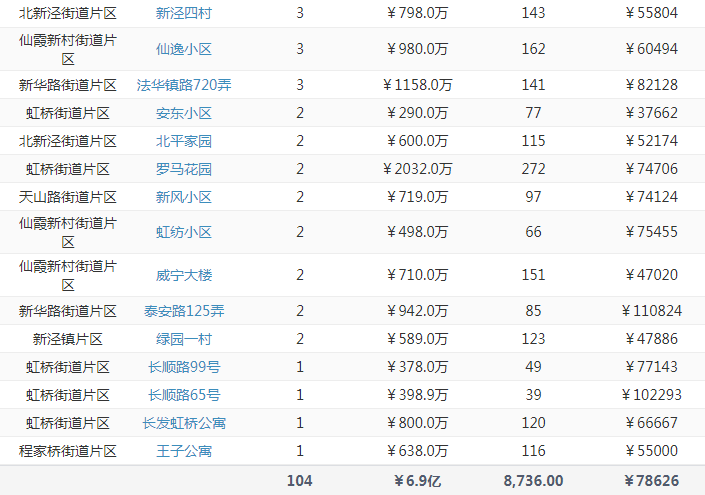The image size is (705, 495).
Task: Select the ¥589.0万 total price cell
Action: (417, 339)
